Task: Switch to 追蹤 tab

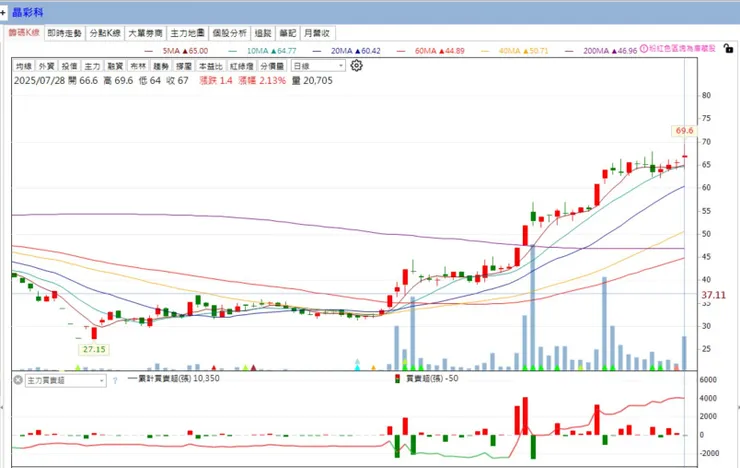Action: pyautogui.click(x=263, y=33)
